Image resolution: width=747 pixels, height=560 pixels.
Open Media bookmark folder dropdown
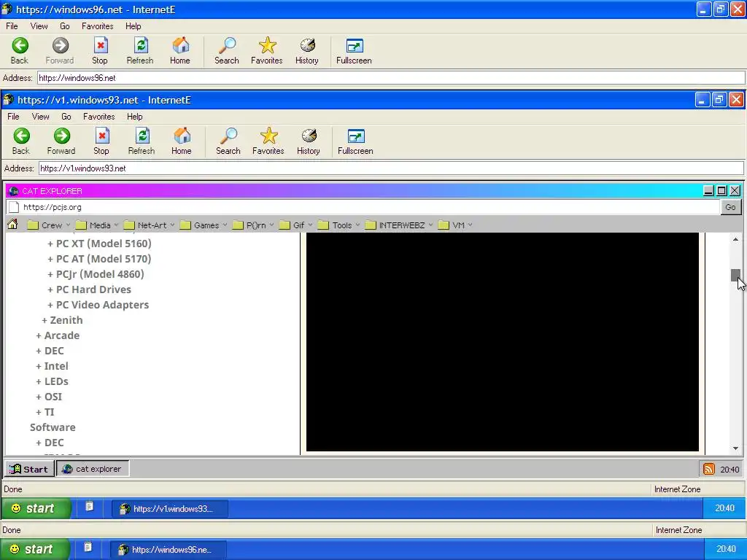[x=97, y=225]
